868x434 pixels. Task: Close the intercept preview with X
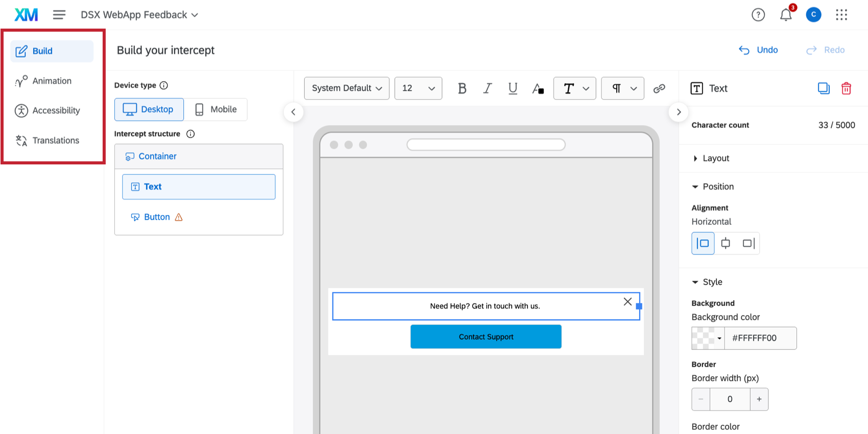tap(628, 302)
